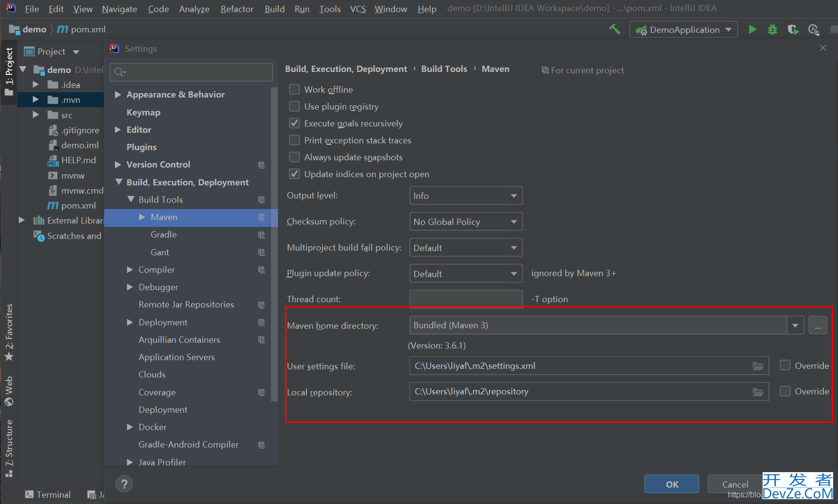Click project-level icon next to Version Control
The height and width of the screenshot is (504, 838).
[x=261, y=165]
